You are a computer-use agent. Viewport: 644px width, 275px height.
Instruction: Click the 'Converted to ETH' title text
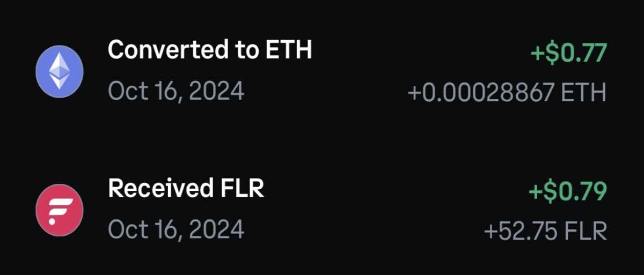[x=210, y=50]
